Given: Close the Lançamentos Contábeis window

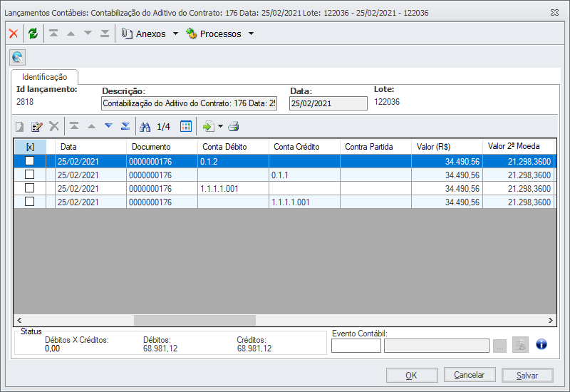Looking at the screenshot, I should 554,12.
